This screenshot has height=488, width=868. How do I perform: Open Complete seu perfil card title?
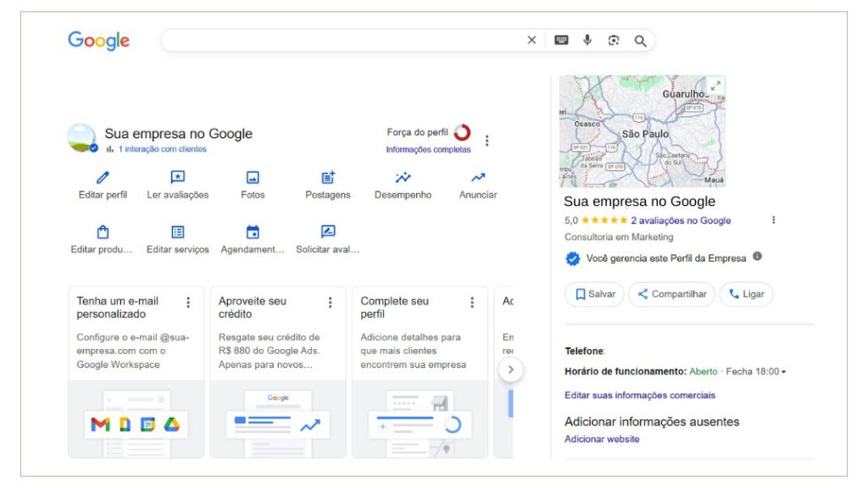pyautogui.click(x=395, y=308)
